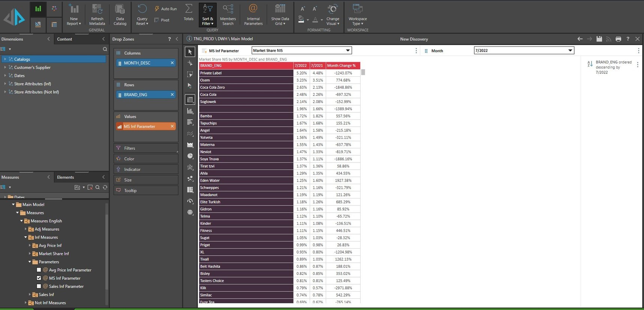Expand Customer's Supplier dimension
Viewport: 644px width, 310px height.
(x=5, y=67)
